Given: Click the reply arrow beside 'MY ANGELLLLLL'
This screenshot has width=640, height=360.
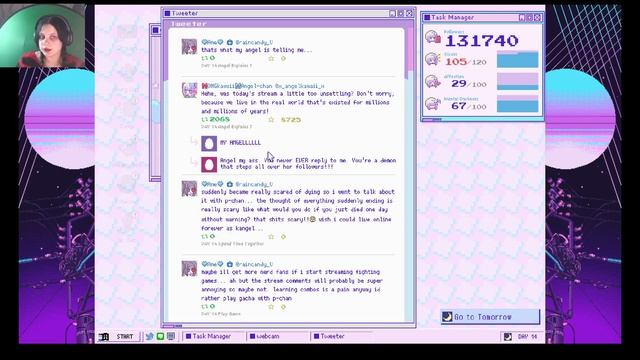Looking at the screenshot, I should pos(194,141).
